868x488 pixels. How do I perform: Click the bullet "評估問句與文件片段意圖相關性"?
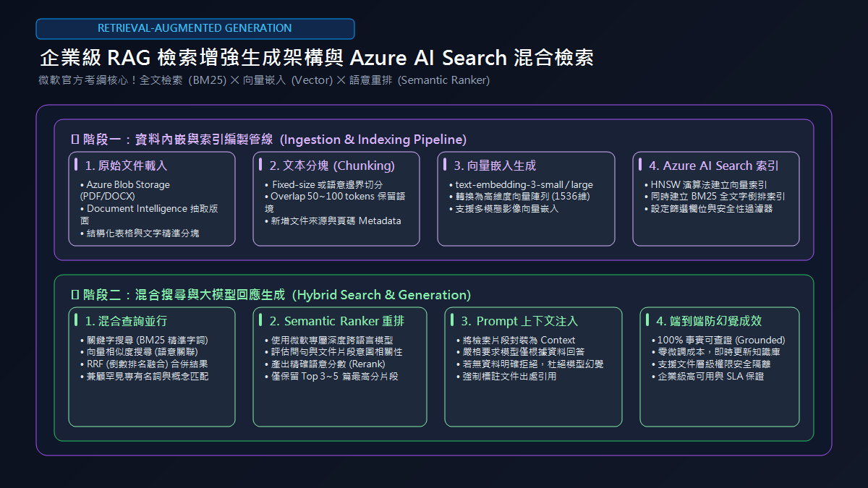pos(333,352)
